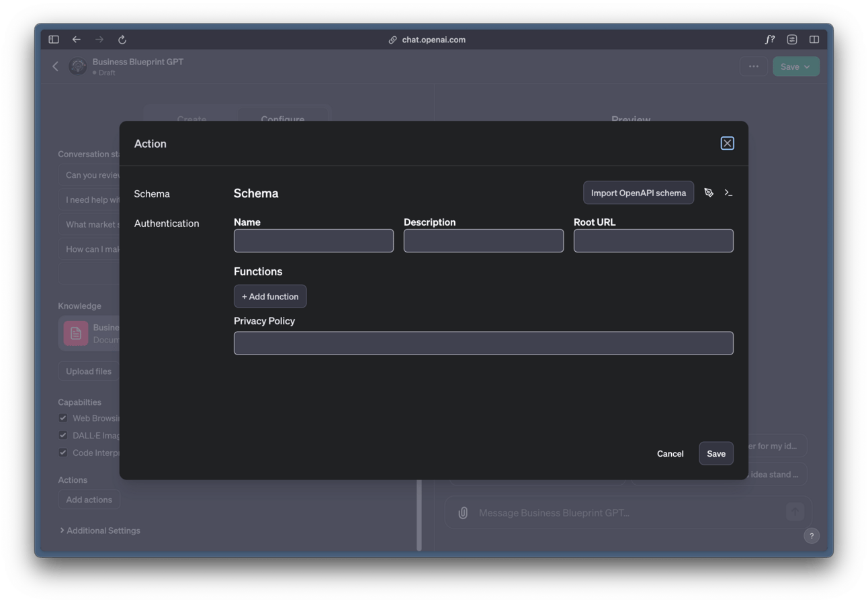Go back with the browser back arrow

point(77,40)
